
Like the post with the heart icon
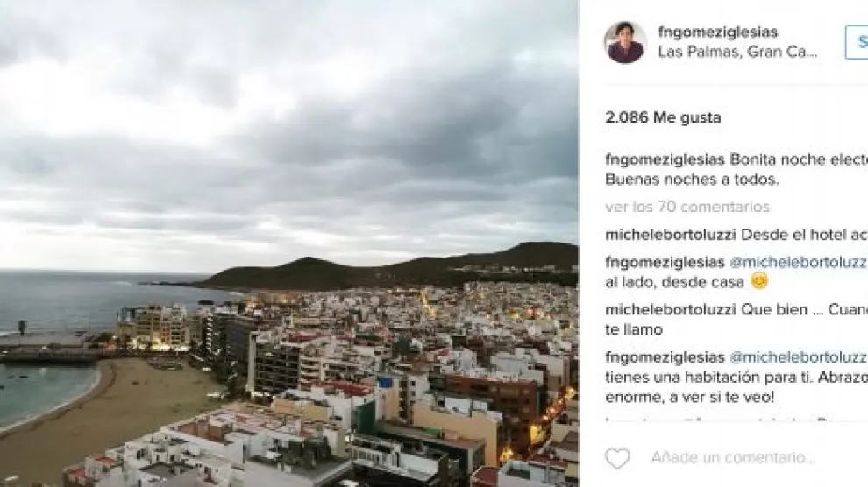coord(617,458)
